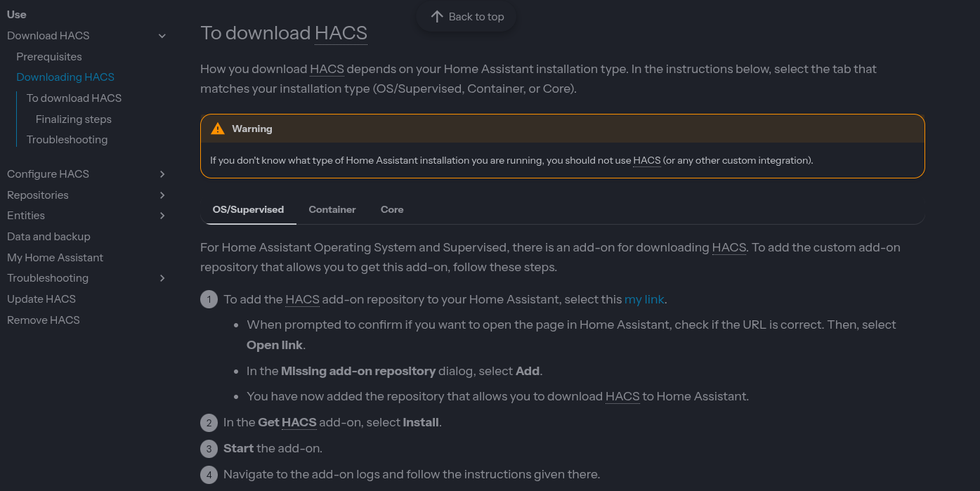Image resolution: width=980 pixels, height=491 pixels.
Task: Open the 'my link' hyperlink
Action: pos(643,299)
